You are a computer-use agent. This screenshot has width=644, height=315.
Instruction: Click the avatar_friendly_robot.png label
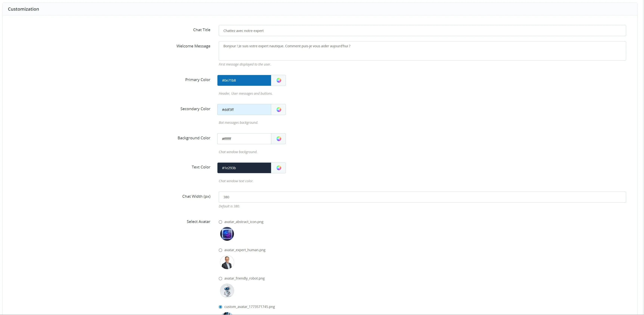245,278
